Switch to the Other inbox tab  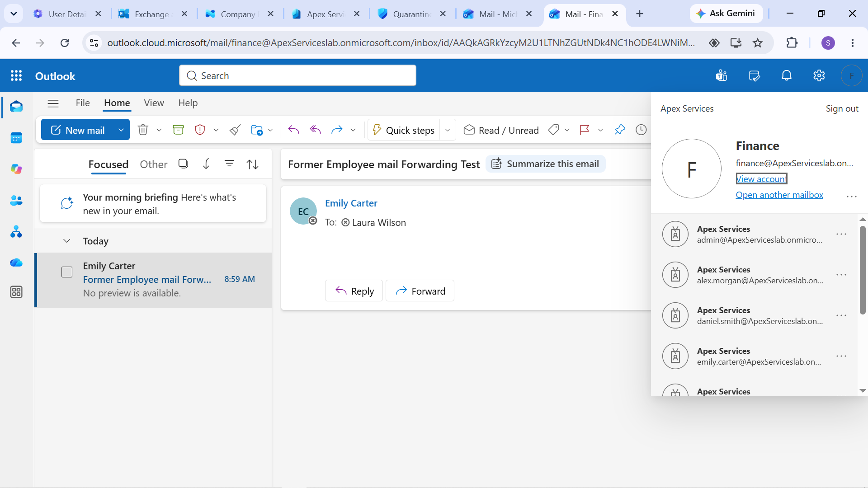[x=154, y=164]
